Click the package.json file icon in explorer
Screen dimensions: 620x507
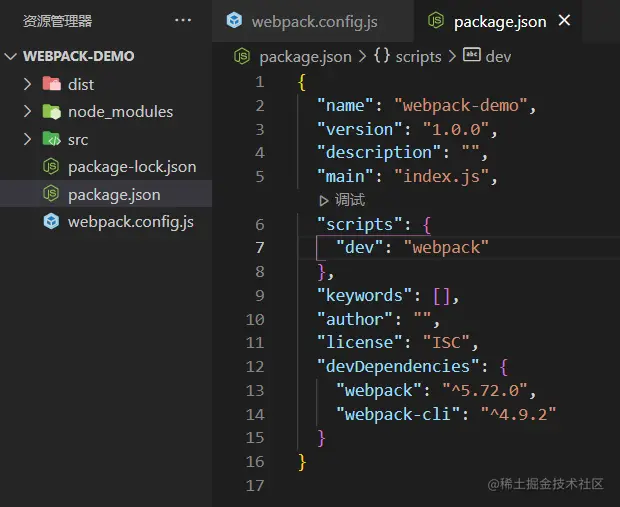coord(51,194)
